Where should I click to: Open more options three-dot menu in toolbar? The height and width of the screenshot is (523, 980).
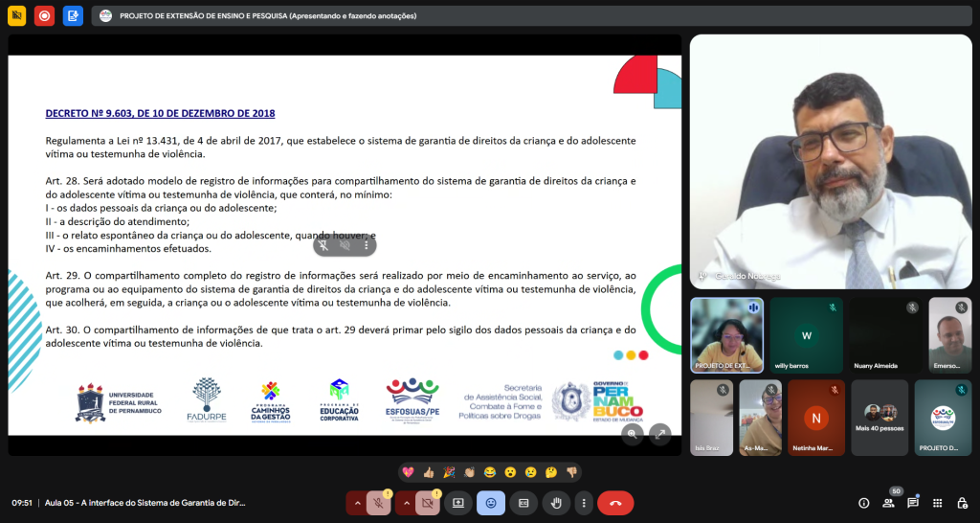coord(583,503)
